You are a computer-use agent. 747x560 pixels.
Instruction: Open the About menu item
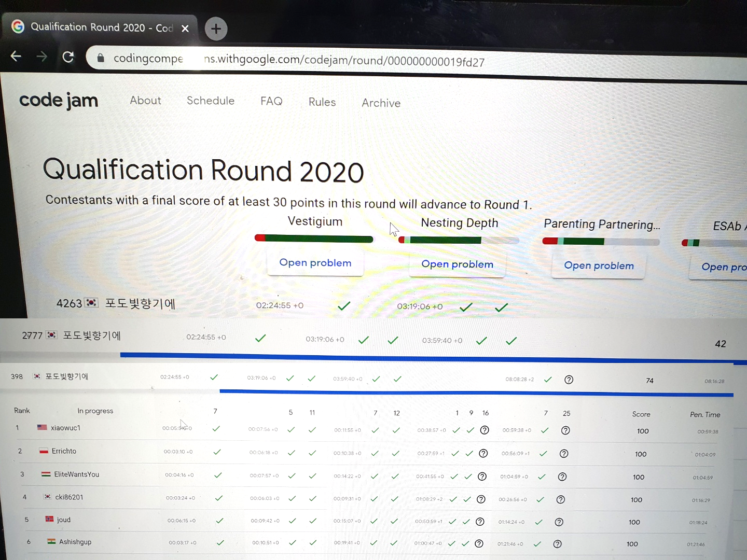coord(146,101)
